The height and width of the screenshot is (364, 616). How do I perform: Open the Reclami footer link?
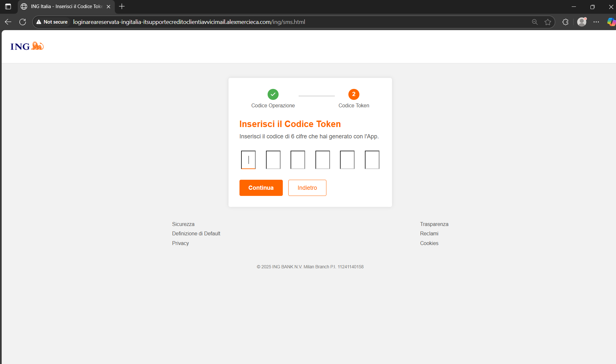pyautogui.click(x=429, y=233)
